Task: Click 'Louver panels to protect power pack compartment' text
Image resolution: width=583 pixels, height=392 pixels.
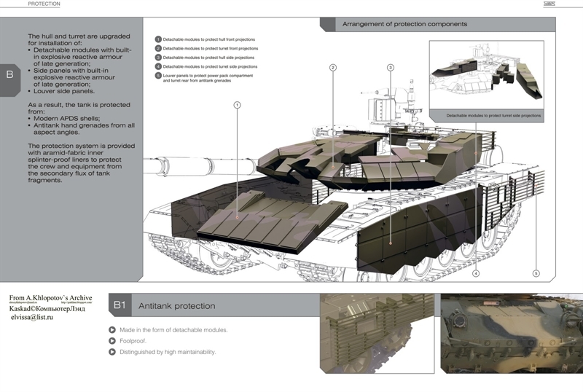Action: coord(208,76)
